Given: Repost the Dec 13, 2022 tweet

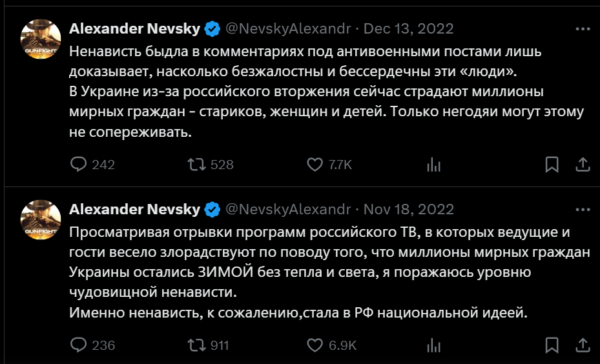Looking at the screenshot, I should point(194,165).
